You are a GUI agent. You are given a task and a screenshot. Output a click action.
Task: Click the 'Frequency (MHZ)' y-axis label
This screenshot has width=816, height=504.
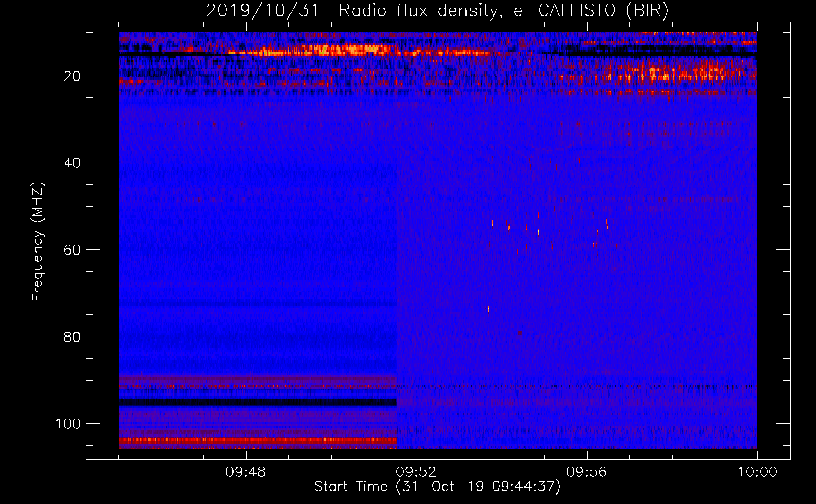click(x=38, y=242)
